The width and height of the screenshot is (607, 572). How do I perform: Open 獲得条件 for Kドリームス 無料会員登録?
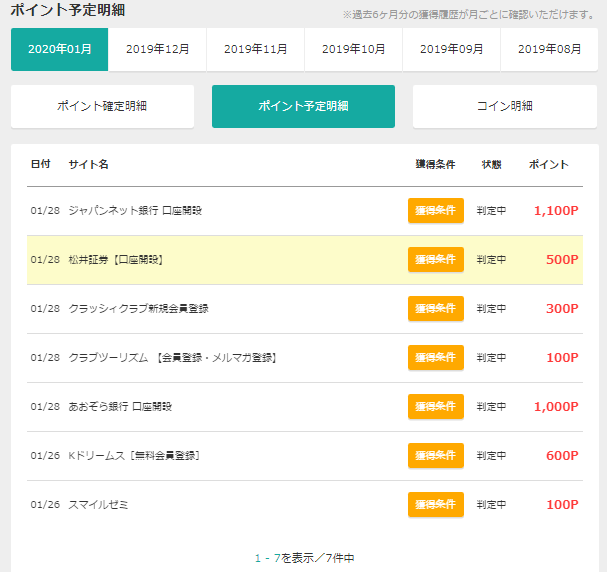[x=436, y=456]
